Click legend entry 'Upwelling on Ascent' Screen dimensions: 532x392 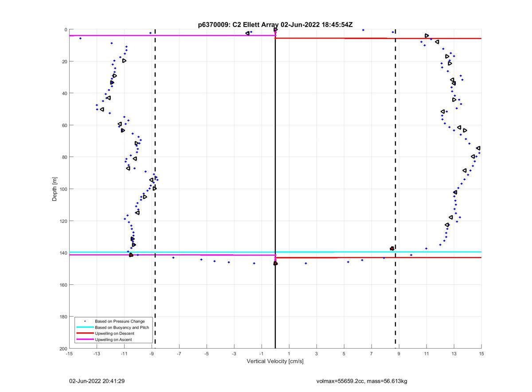[x=113, y=339]
